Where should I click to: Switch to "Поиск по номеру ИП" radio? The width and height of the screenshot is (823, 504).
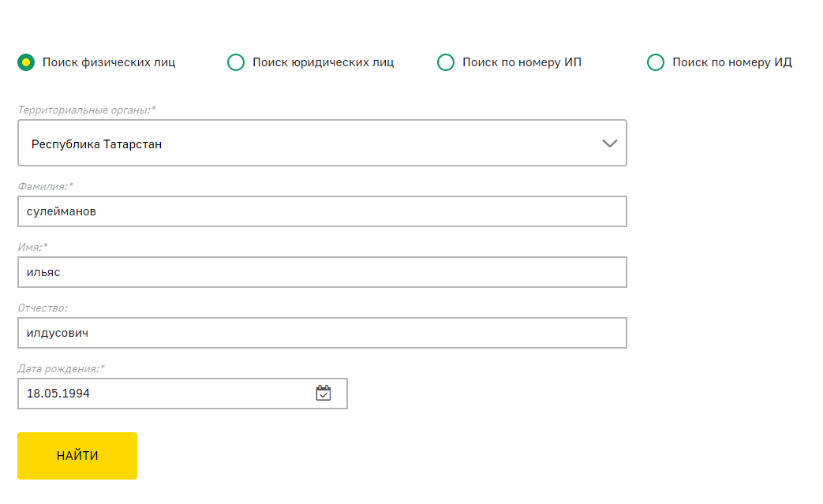click(x=446, y=62)
